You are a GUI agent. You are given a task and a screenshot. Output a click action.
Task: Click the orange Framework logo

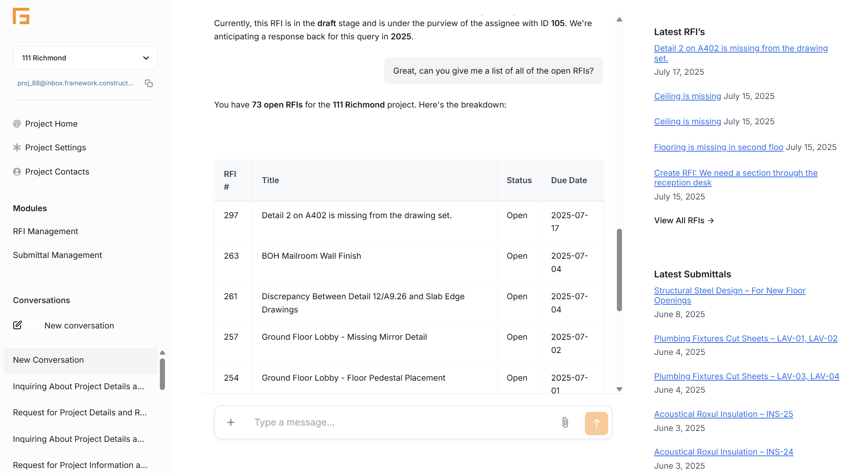[x=21, y=16]
